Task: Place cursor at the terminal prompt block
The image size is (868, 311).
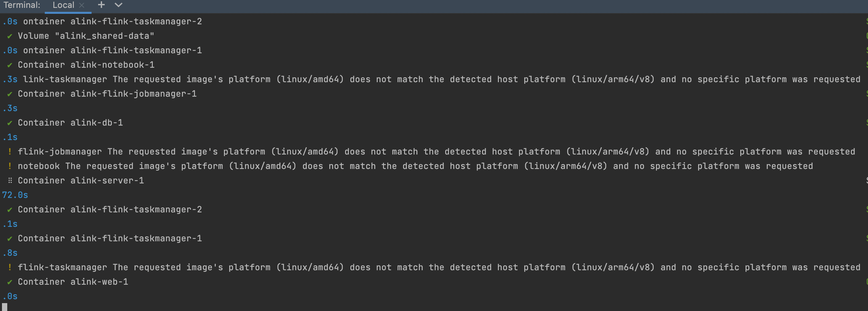Action: (x=5, y=307)
